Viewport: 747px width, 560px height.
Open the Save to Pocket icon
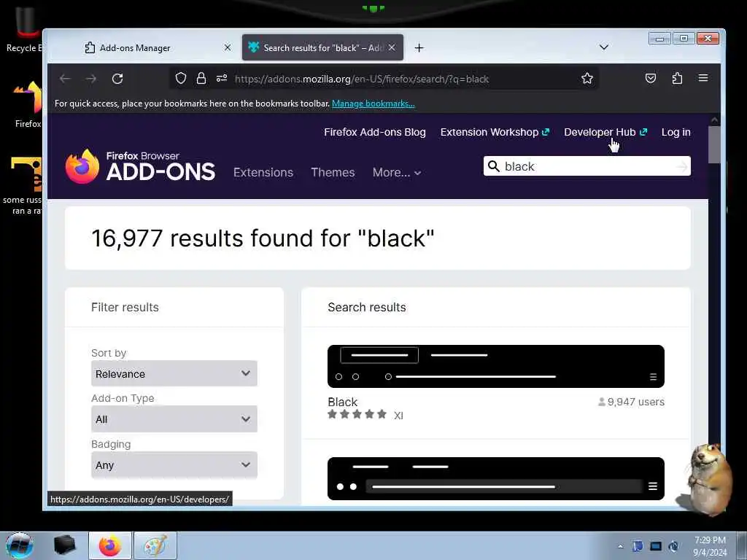tap(650, 78)
